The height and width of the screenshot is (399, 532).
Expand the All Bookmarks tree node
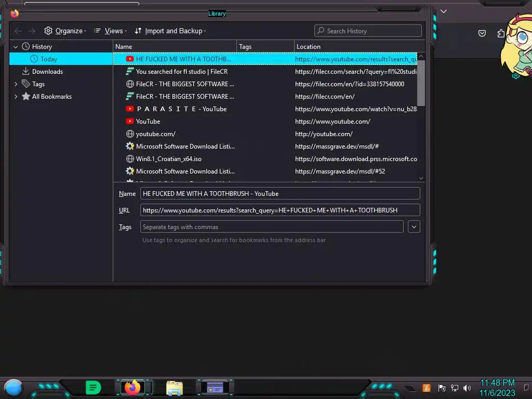pyautogui.click(x=16, y=97)
